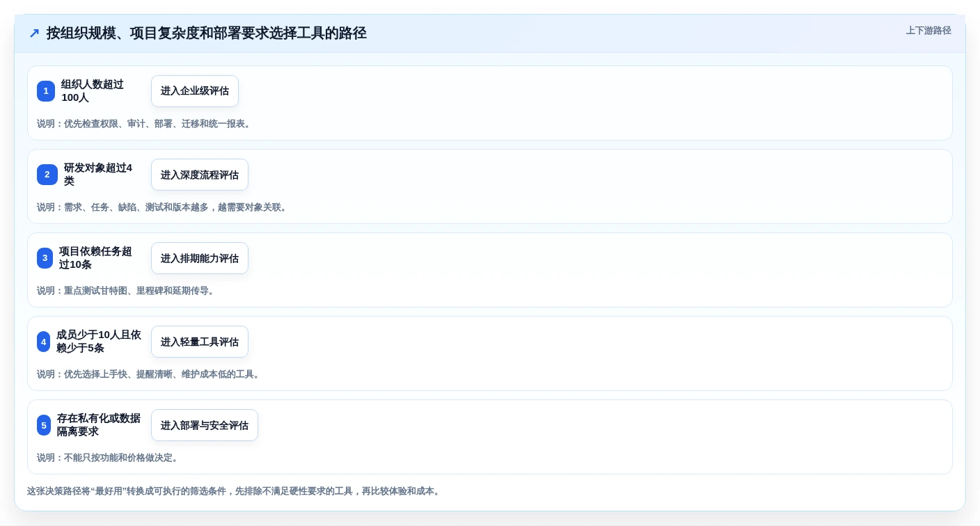Select the 项目依赖任务超过10条 condition text

[x=95, y=258]
